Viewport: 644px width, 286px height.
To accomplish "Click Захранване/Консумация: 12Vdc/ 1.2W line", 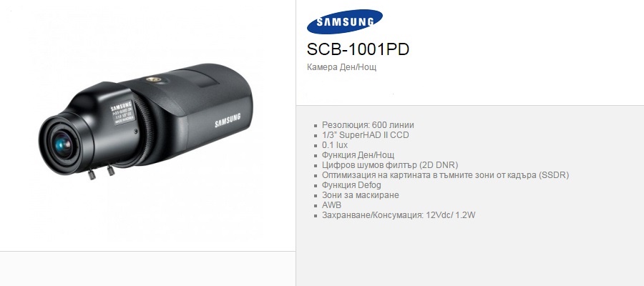I will 399,215.
